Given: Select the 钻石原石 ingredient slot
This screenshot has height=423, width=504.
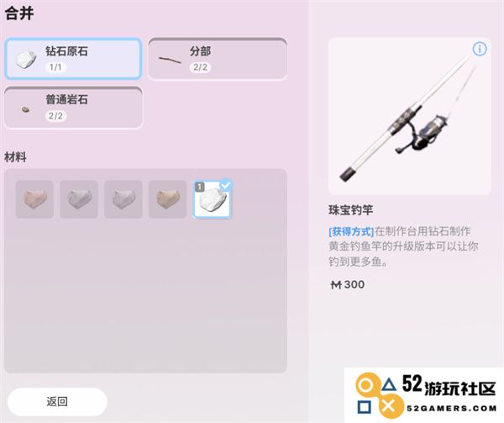Looking at the screenshot, I should tap(73, 59).
